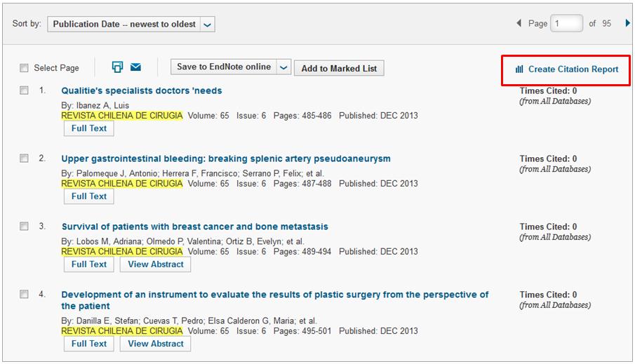
Task: Click the print icon next to Select Page
Action: point(117,67)
